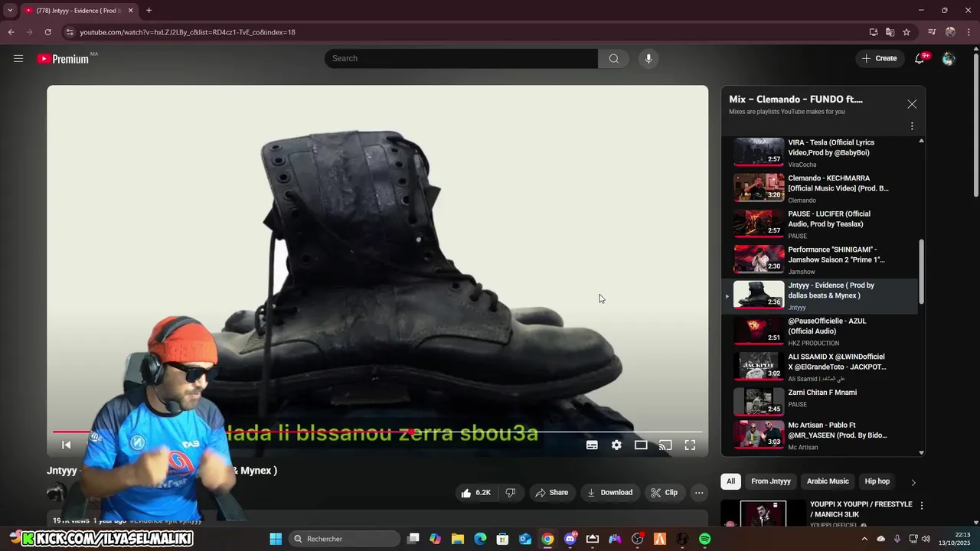
Task: Select the Arabic Music chip
Action: [828, 481]
